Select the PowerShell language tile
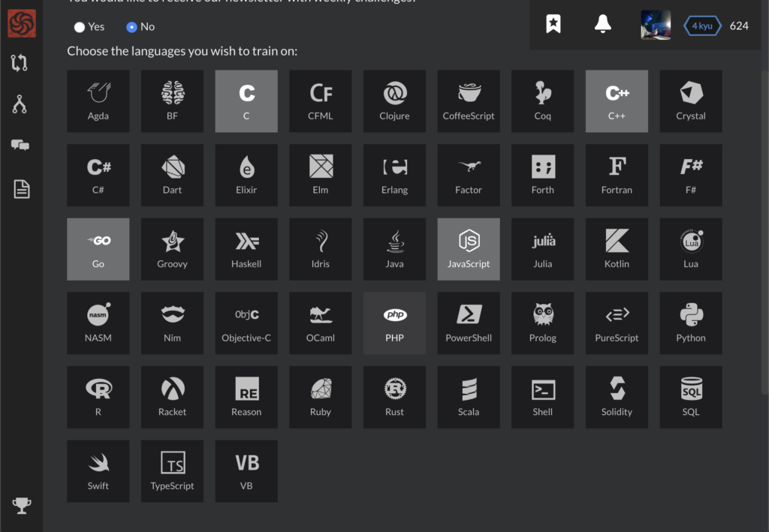The width and height of the screenshot is (769, 532). 469,323
